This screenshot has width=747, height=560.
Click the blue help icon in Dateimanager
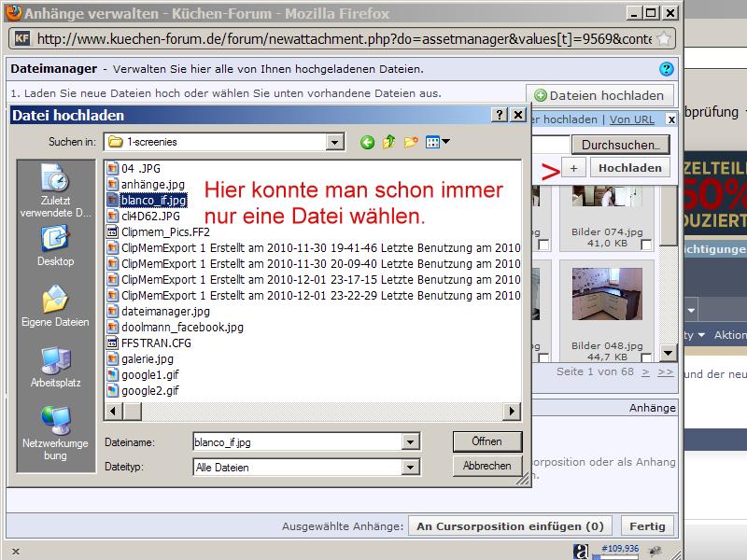click(x=666, y=69)
